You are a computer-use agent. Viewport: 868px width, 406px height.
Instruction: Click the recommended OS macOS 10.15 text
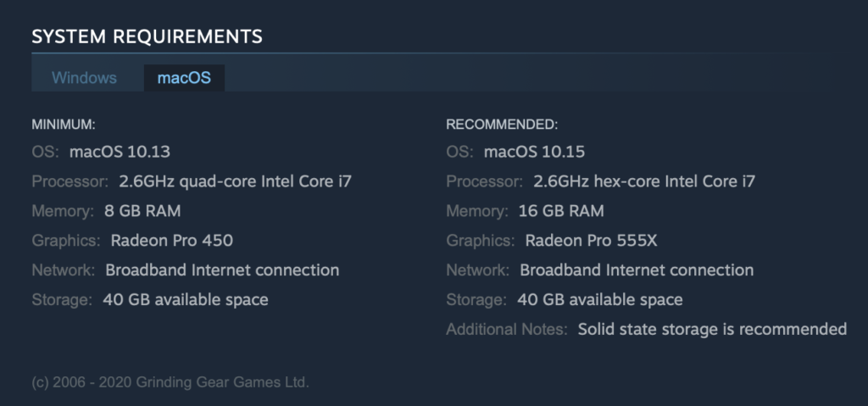point(534,151)
